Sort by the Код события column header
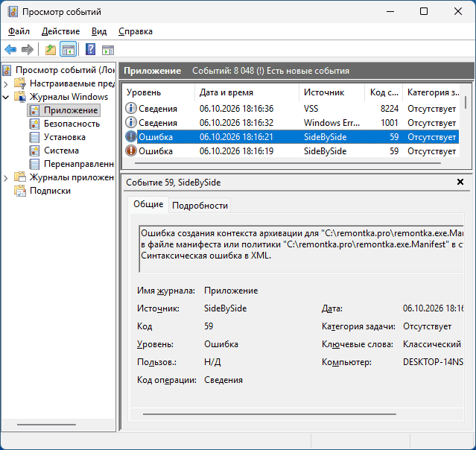 click(x=384, y=92)
